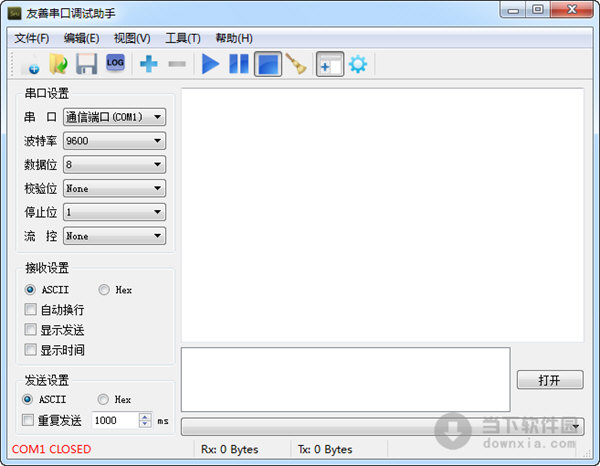
Task: Pause using the blue pause icon
Action: [239, 64]
